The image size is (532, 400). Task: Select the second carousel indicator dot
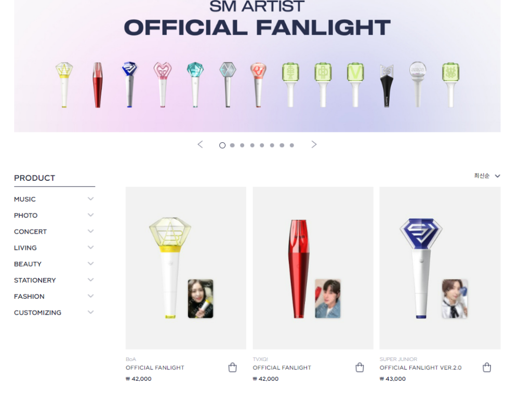click(x=232, y=145)
